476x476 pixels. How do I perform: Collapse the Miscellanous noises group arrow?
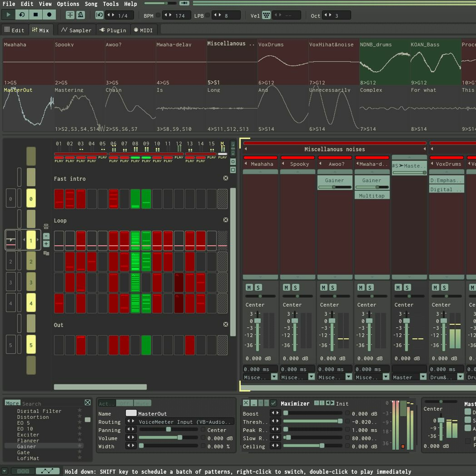246,149
